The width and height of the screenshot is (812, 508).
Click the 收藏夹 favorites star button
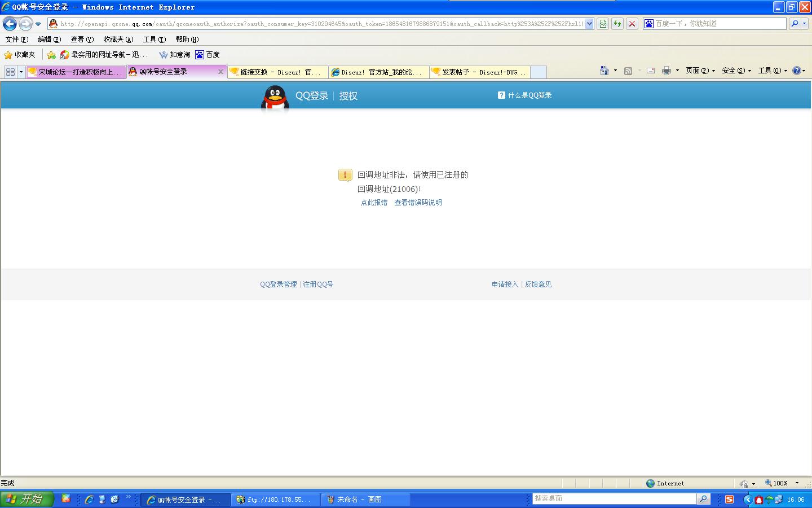[x=20, y=55]
